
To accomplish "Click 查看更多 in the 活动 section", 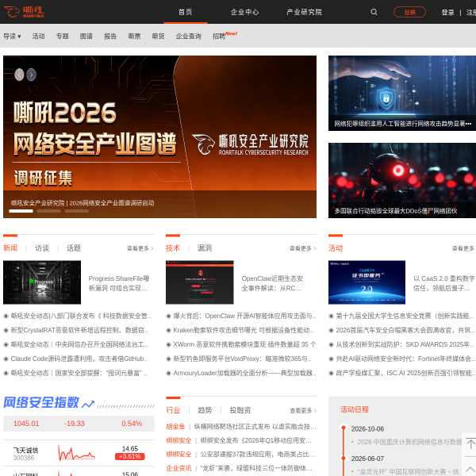I will [463, 248].
